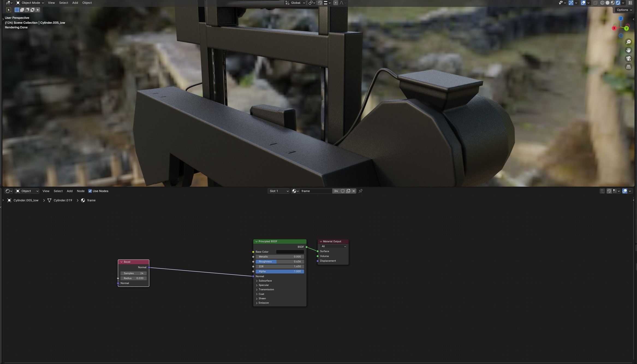The height and width of the screenshot is (364, 637).
Task: Open the Object Mode dropdown
Action: 30,3
